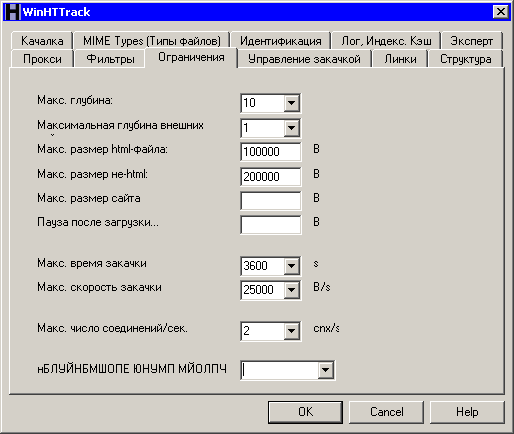Expand the Макс. глубина dropdown
514x434 pixels.
[x=291, y=103]
